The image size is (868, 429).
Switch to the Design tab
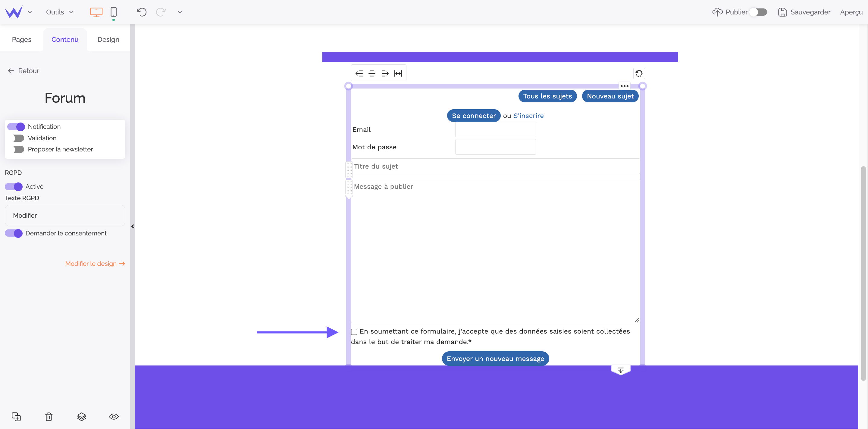tap(108, 39)
